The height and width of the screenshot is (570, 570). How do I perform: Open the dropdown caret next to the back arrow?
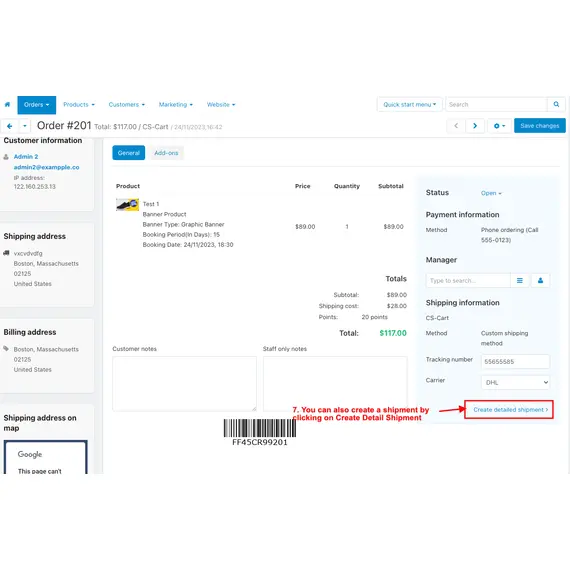click(24, 126)
